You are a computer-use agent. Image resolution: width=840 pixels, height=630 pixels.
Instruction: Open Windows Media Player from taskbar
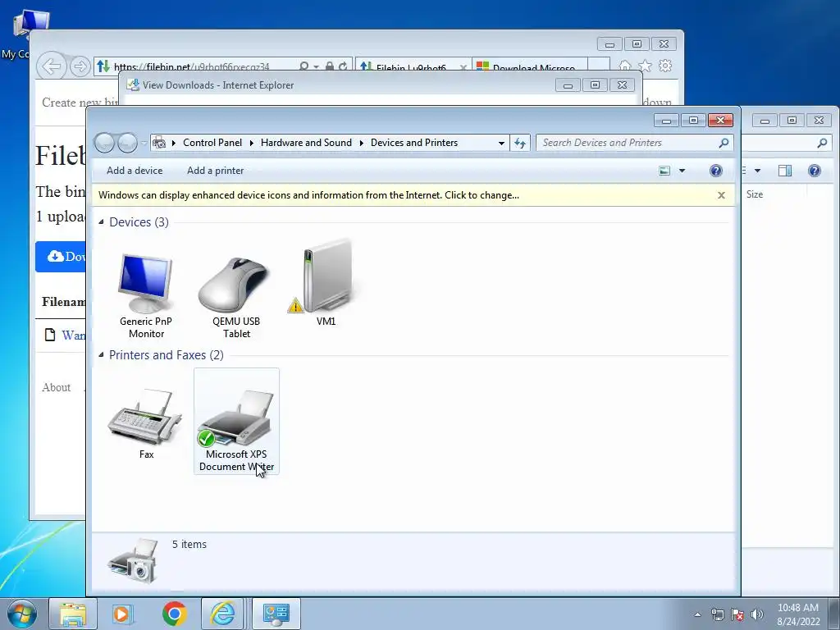point(123,614)
